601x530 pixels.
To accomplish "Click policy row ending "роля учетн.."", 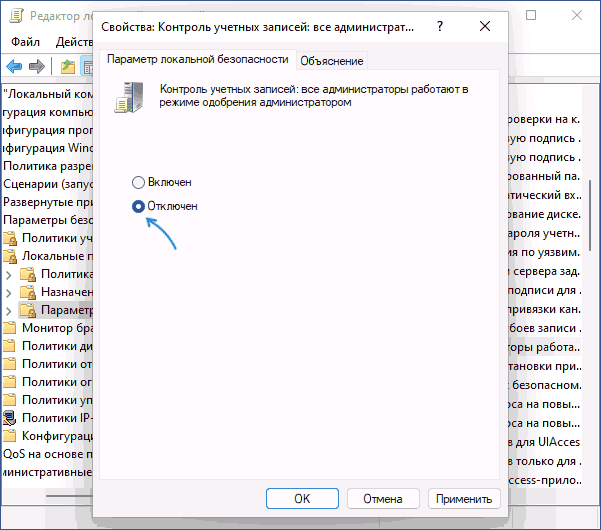I will pyautogui.click(x=545, y=233).
